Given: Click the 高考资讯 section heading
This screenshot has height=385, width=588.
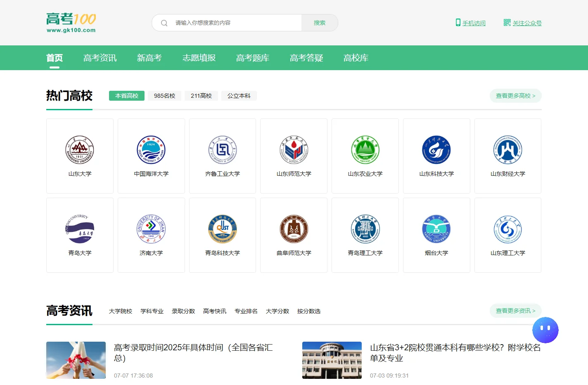Looking at the screenshot, I should (69, 311).
